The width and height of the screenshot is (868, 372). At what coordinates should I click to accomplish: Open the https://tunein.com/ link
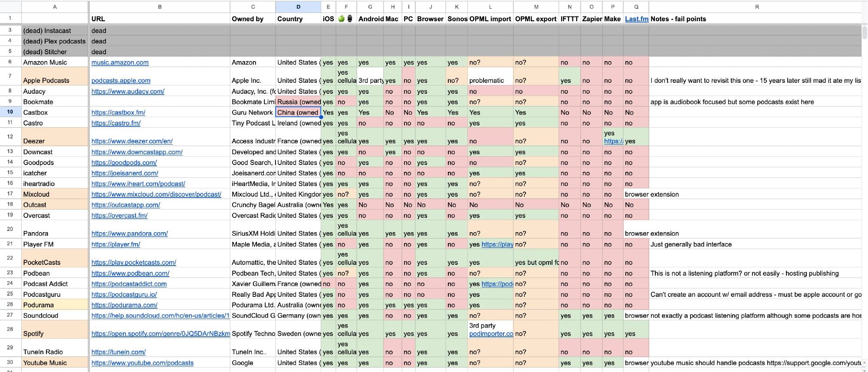pyautogui.click(x=118, y=352)
